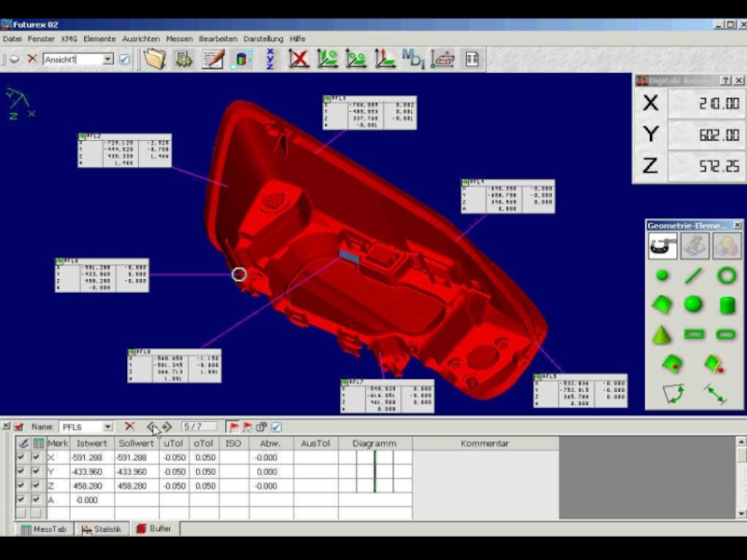The width and height of the screenshot is (747, 560).
Task: Select the sphere geometry element
Action: coord(694,304)
